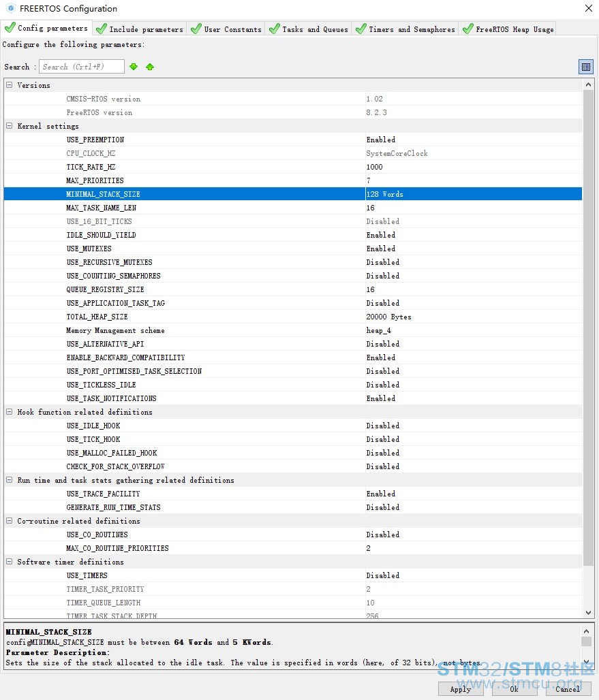Open Timers and Semaphores tab
The image size is (599, 700).
pos(405,29)
